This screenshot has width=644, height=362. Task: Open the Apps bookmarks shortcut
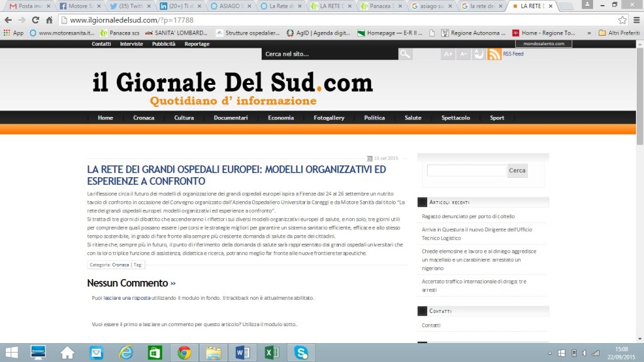click(x=14, y=33)
